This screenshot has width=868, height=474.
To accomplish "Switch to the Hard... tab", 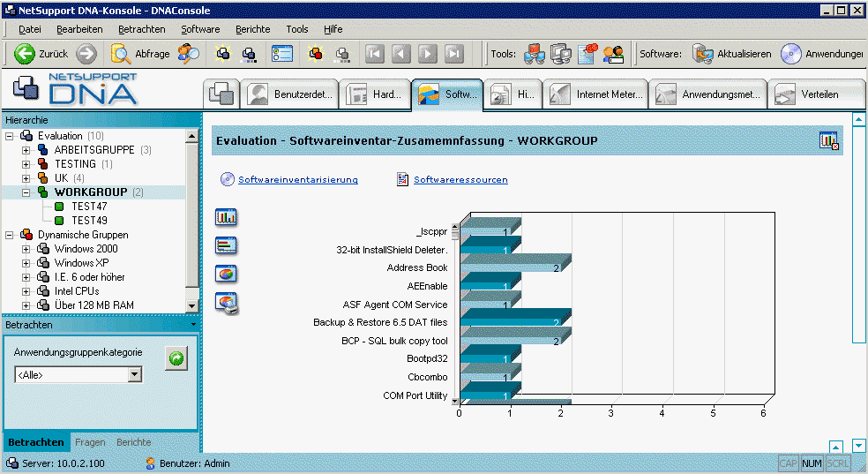I will pos(374,94).
